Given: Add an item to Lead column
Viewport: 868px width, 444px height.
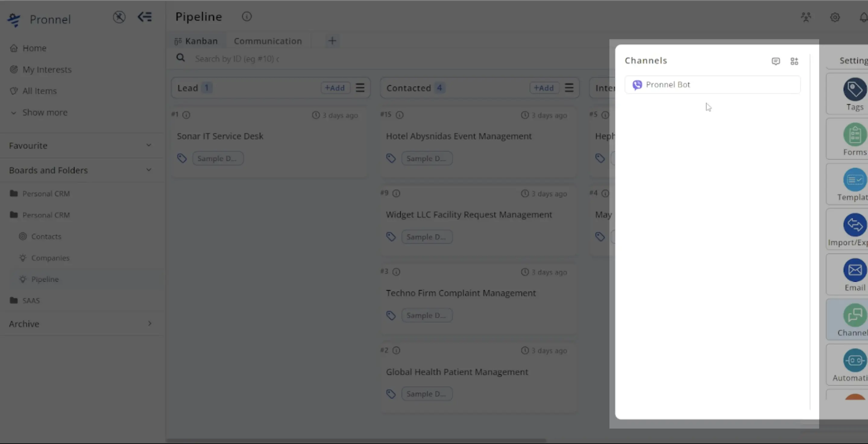Looking at the screenshot, I should [335, 88].
